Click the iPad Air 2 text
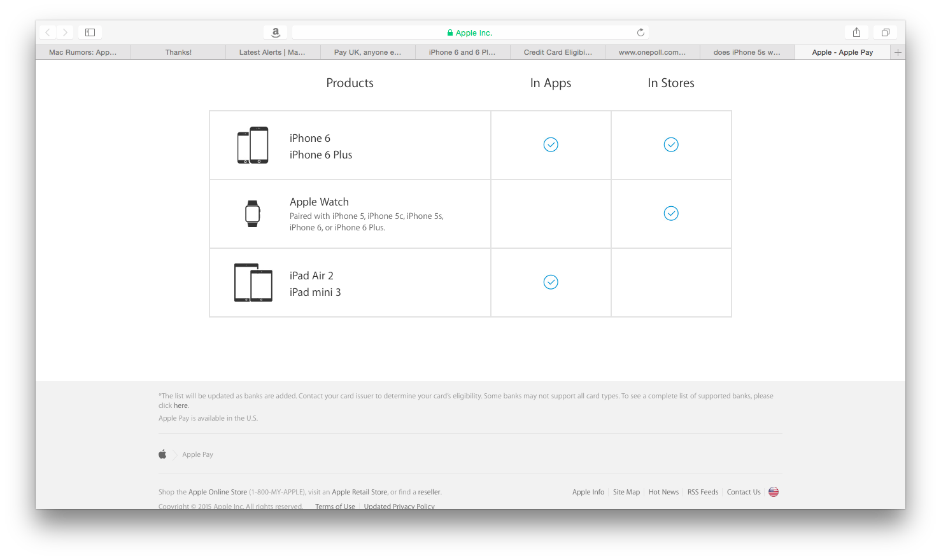This screenshot has width=941, height=560. (x=311, y=276)
